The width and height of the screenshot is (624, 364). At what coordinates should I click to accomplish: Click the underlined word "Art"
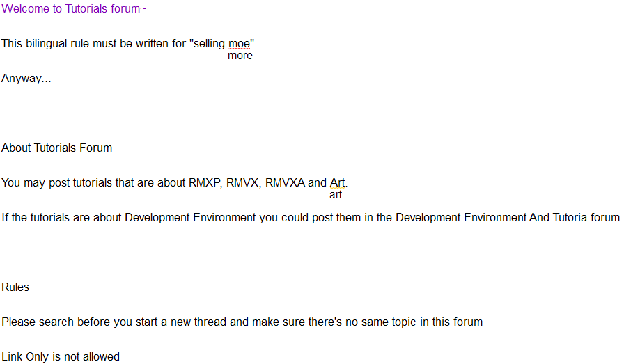(338, 183)
